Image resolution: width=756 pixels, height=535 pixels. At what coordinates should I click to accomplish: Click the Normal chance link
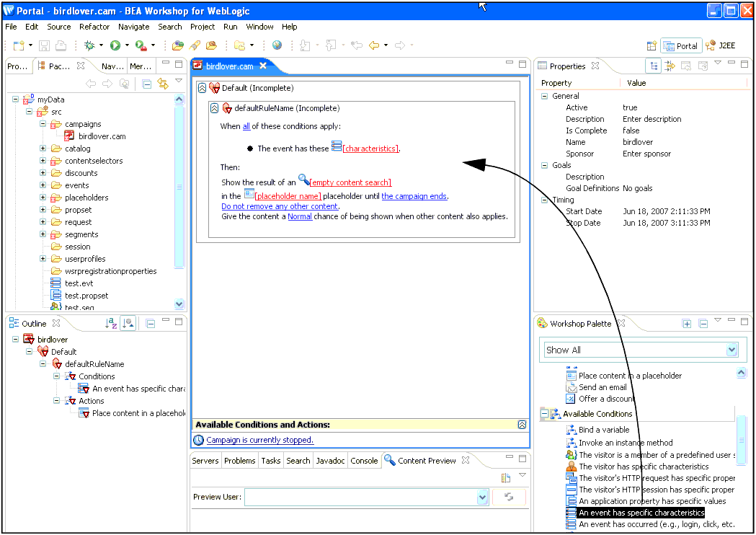point(300,216)
